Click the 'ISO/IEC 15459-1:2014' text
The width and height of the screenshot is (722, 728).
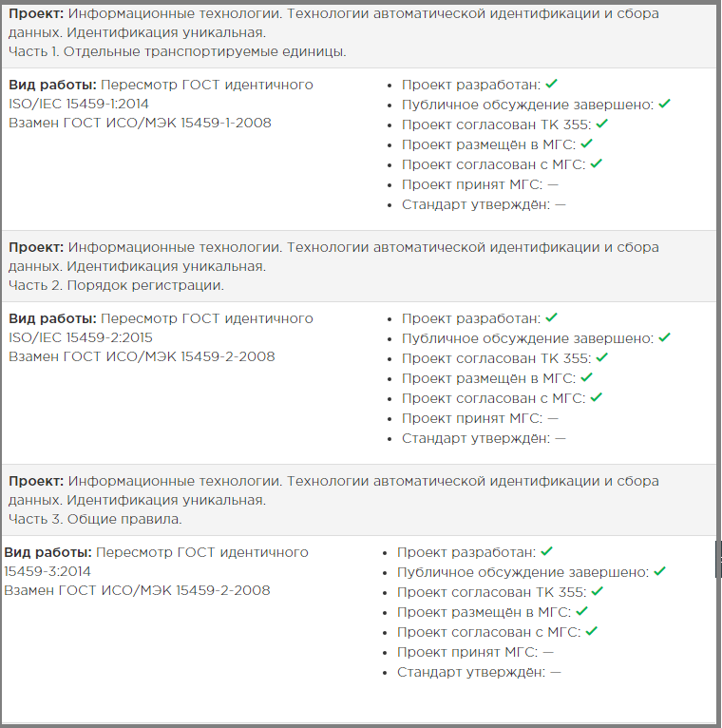click(79, 104)
